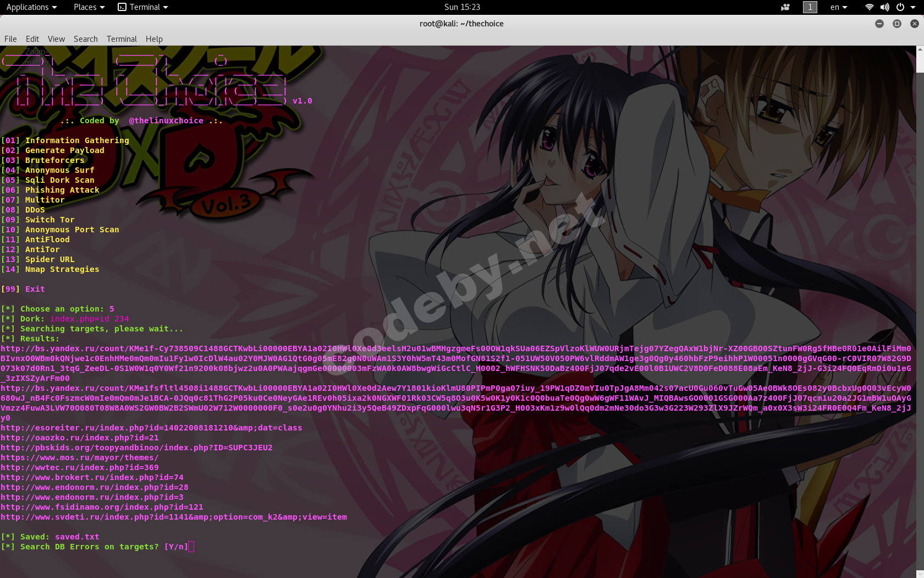Click the svdeti.ru id=1141 URL
Image resolution: width=924 pixels, height=578 pixels.
tap(174, 517)
